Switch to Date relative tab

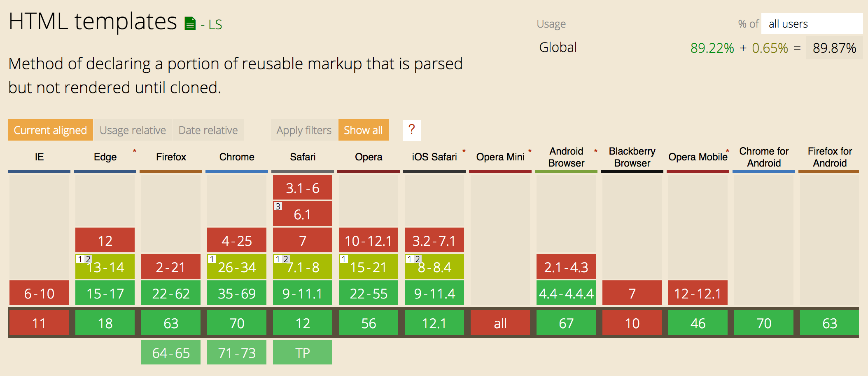pyautogui.click(x=208, y=129)
